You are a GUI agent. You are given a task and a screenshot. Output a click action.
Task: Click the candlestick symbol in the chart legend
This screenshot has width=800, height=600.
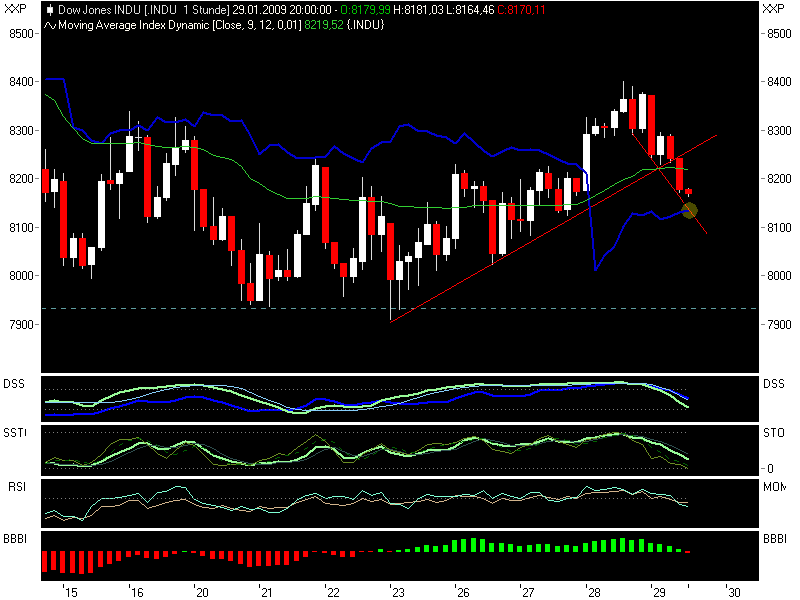48,10
